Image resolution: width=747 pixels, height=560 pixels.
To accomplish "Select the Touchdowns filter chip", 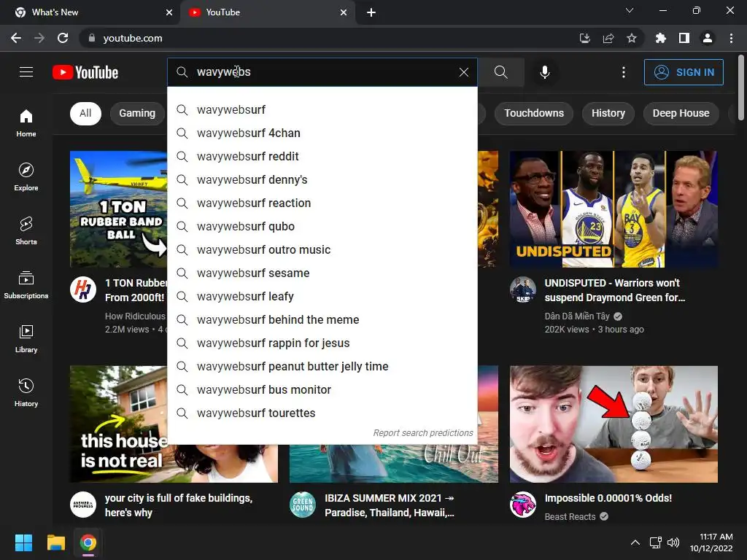I will (533, 113).
